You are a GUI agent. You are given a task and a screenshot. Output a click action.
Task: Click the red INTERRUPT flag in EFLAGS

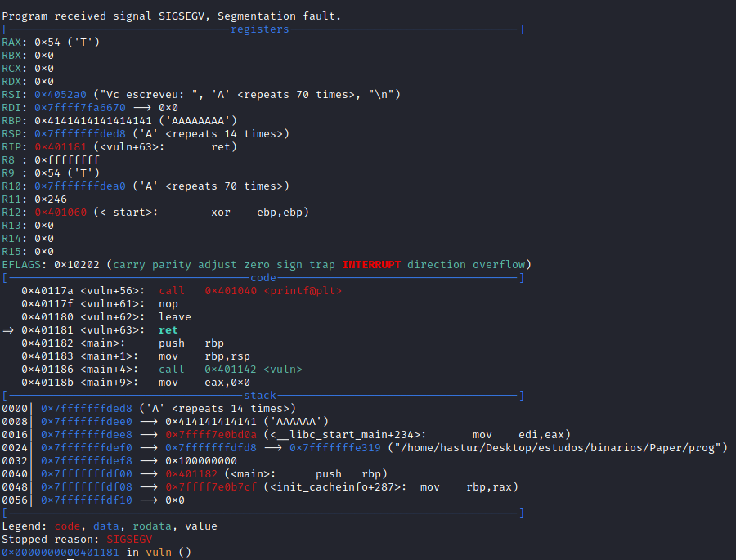pyautogui.click(x=371, y=265)
